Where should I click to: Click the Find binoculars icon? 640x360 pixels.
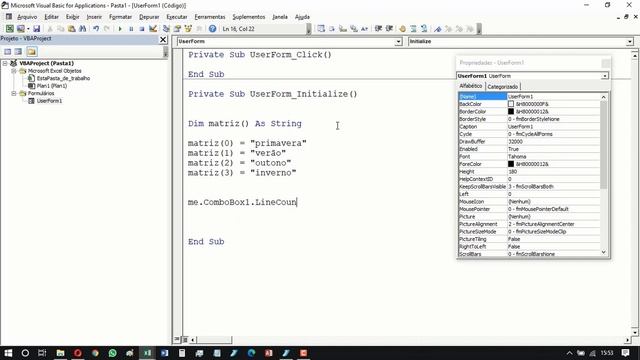point(82,29)
